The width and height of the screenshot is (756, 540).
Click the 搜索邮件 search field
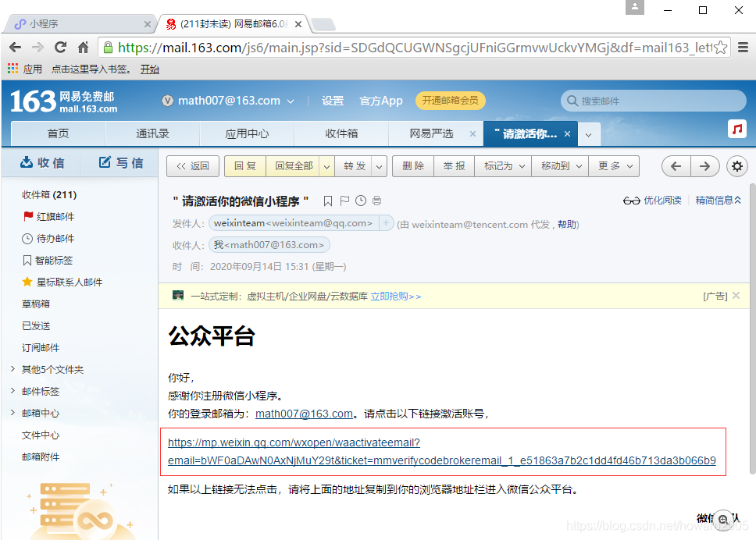pos(654,101)
